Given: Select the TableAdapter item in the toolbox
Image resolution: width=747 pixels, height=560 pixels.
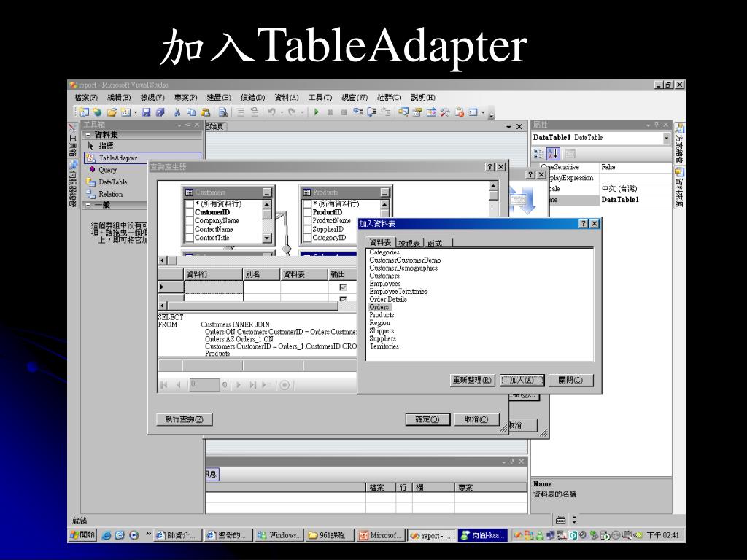Looking at the screenshot, I should click(x=143, y=157).
